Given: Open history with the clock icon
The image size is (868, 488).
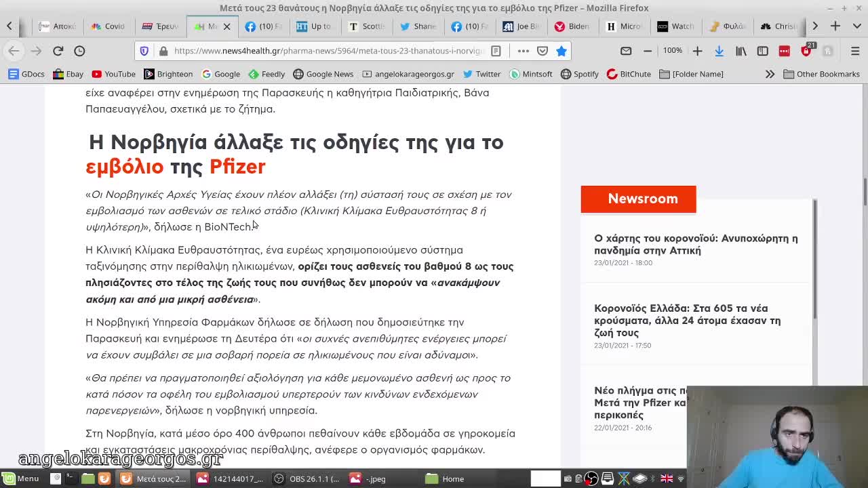Looking at the screenshot, I should click(79, 51).
